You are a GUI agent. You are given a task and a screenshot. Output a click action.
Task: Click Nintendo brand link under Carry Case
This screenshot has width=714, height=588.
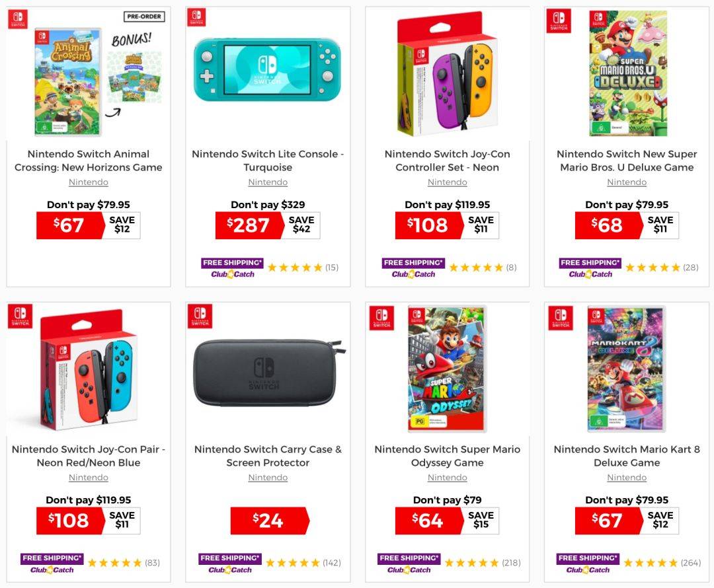point(268,478)
